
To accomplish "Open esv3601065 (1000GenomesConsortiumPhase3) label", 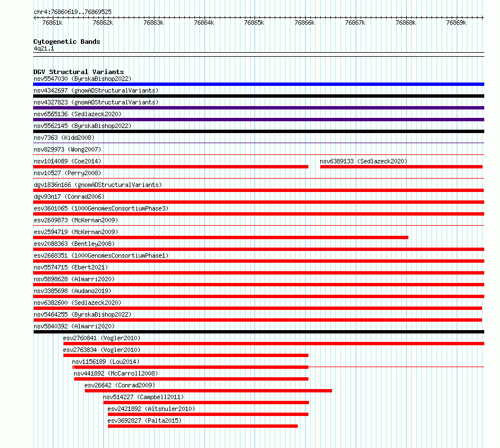I will point(101,208).
